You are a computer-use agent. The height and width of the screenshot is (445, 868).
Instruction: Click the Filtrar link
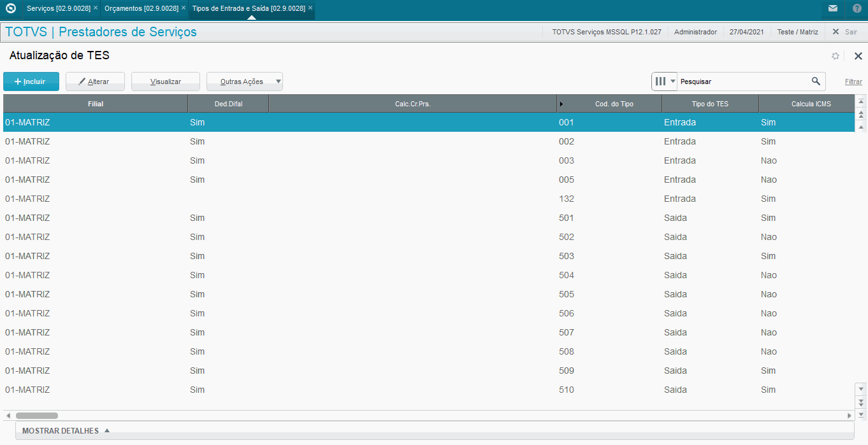(853, 81)
